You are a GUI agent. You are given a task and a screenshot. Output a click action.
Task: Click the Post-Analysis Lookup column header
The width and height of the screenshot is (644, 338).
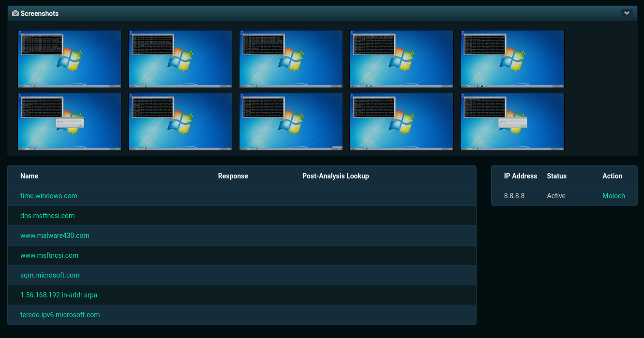click(x=336, y=176)
